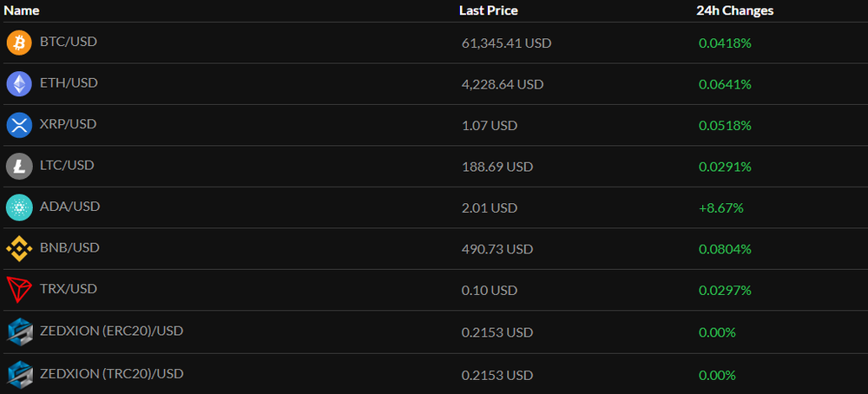Click the Litecoin coin icon
This screenshot has width=868, height=394.
(x=19, y=166)
